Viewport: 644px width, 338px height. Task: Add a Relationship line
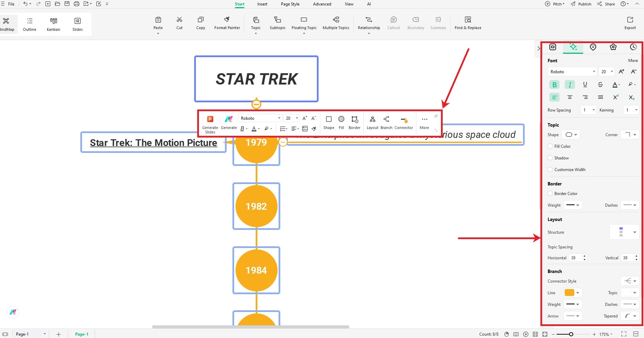tap(369, 23)
